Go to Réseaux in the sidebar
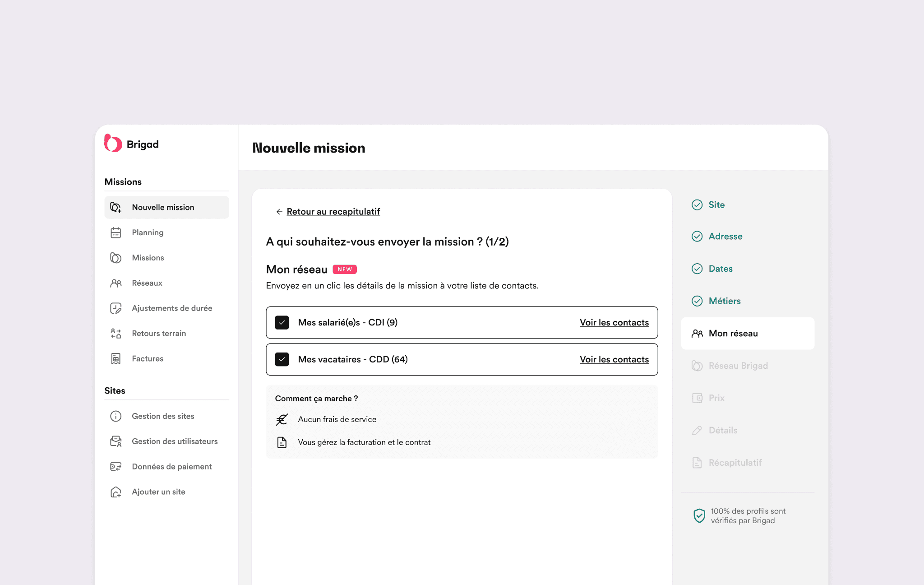924x585 pixels. pos(166,283)
